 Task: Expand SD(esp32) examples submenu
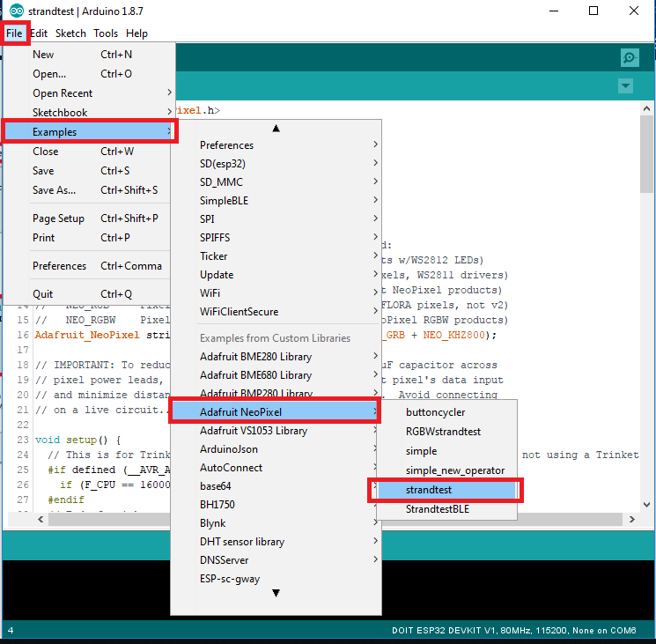point(276,163)
